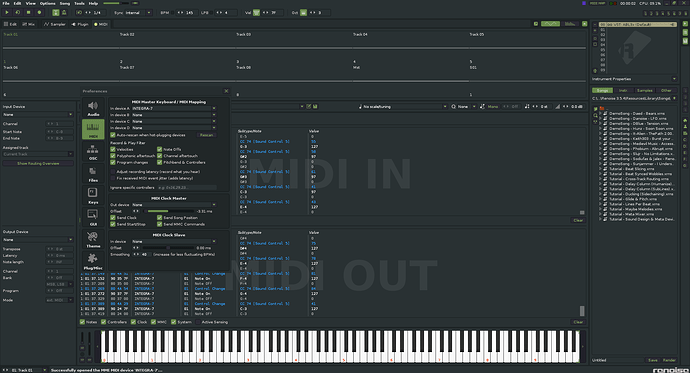Enable Fix received MIDI event jitter

tap(113, 178)
